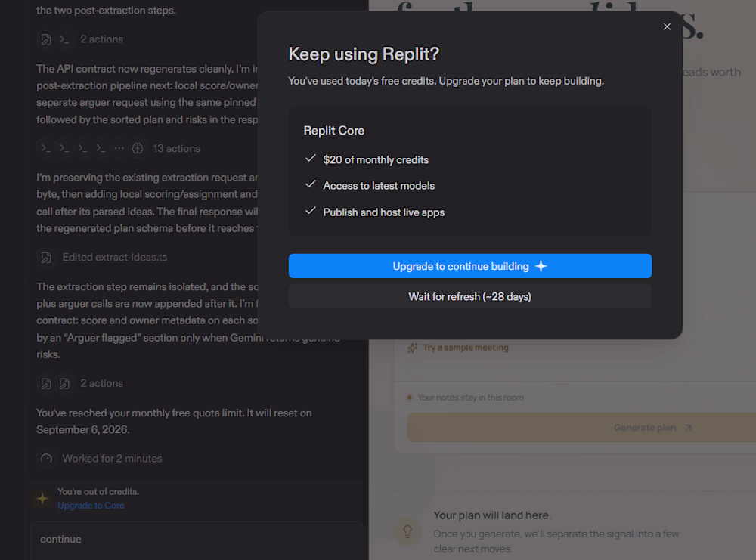
Task: Click the terminal icon in top 2 actions row
Action: (64, 39)
